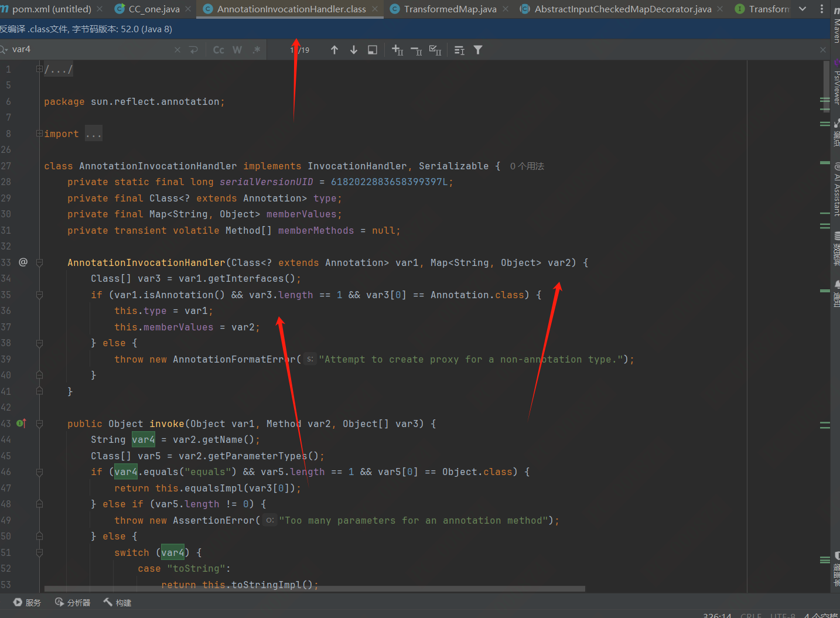Click new line icon in search field

pyautogui.click(x=194, y=50)
